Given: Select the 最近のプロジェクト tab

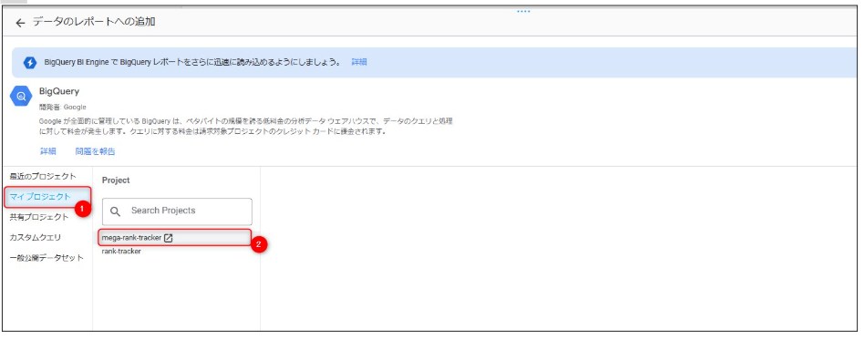Looking at the screenshot, I should (43, 176).
